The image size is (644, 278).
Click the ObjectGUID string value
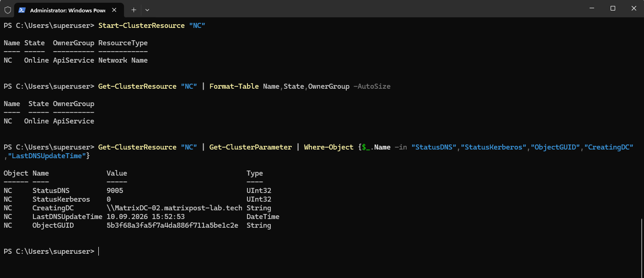click(x=172, y=225)
